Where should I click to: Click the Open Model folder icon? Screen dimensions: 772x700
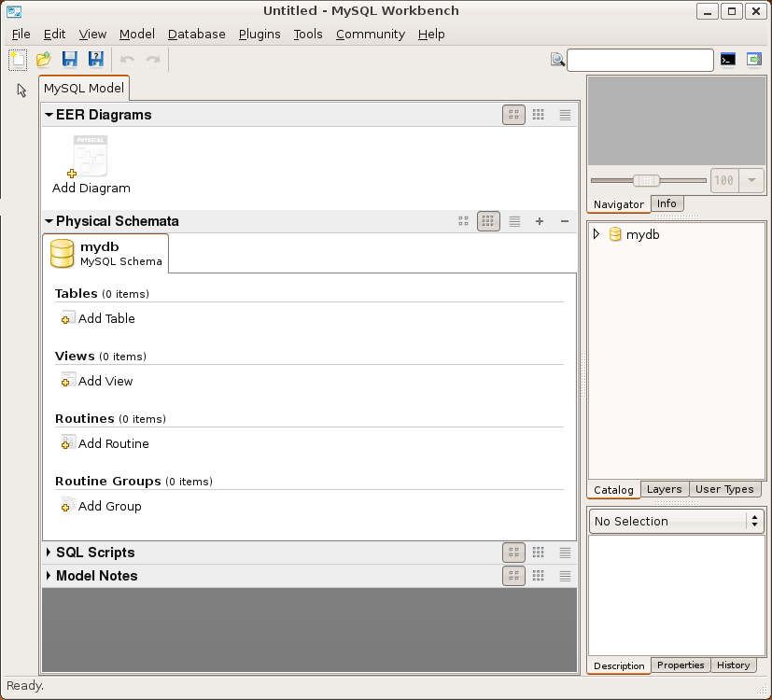click(x=44, y=60)
